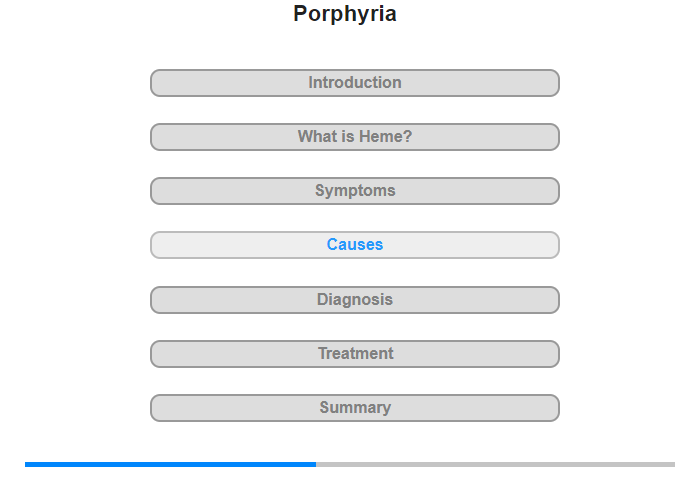
Task: Choose Symptoms from the topic list
Action: (354, 191)
